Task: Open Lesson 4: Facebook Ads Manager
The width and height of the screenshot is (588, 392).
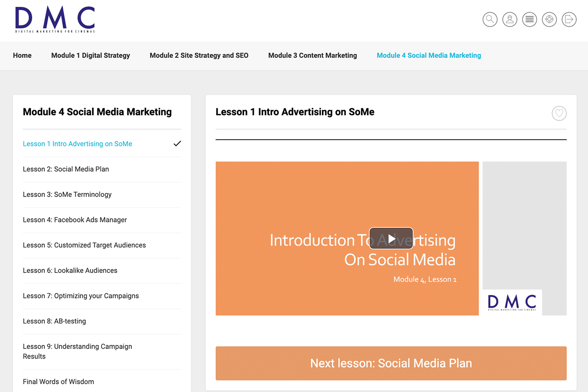Action: pyautogui.click(x=75, y=220)
